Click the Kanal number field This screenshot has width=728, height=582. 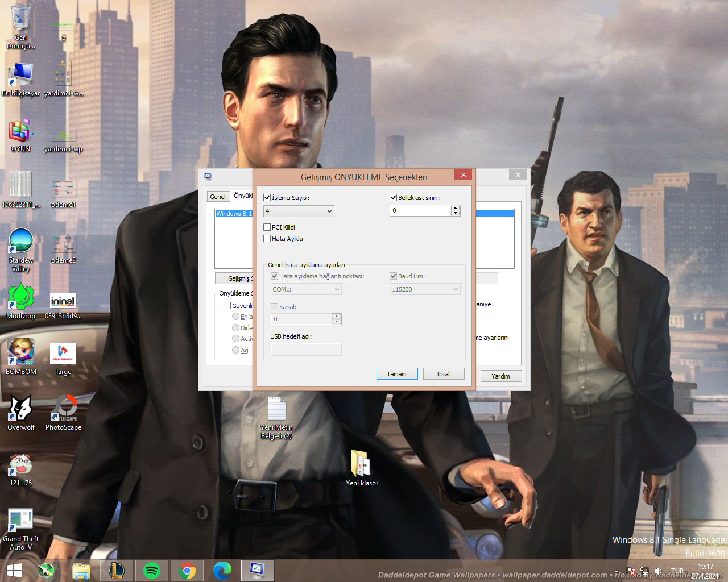[x=301, y=319]
